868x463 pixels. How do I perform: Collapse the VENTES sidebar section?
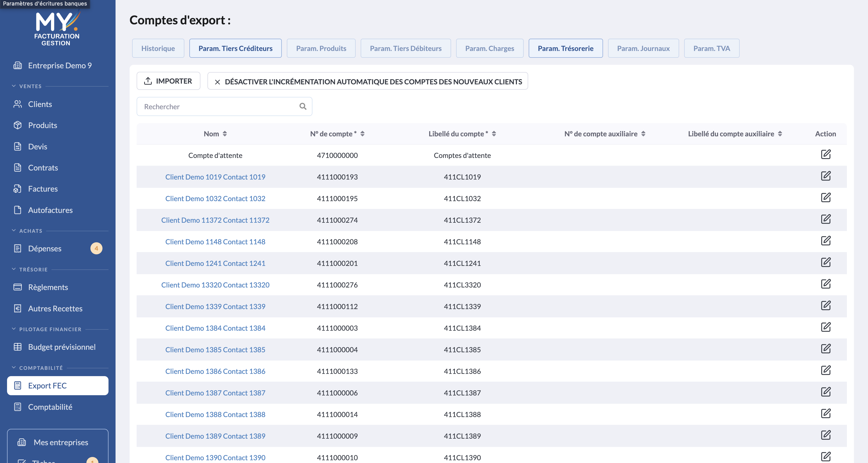(14, 86)
